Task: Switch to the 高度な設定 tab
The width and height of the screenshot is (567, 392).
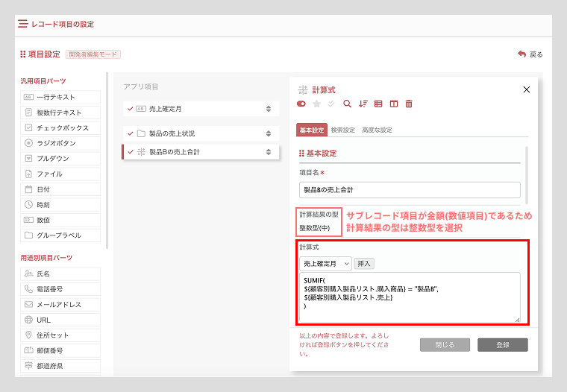Action: point(377,130)
